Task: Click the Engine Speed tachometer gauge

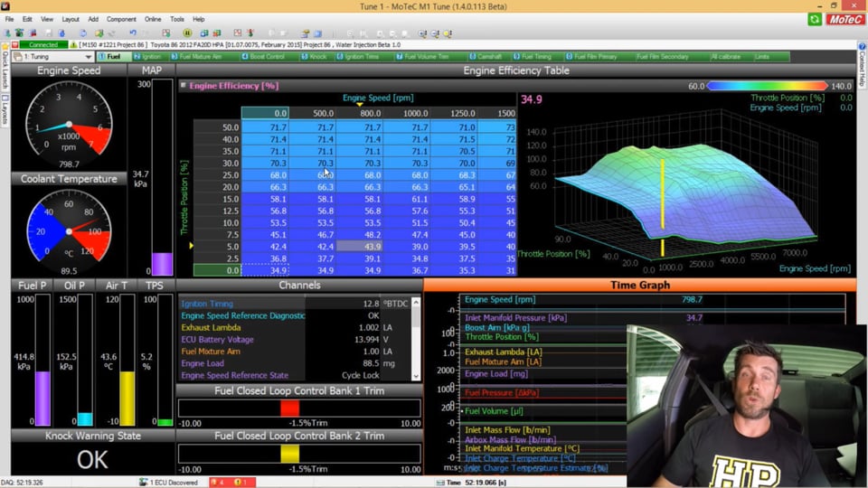Action: (70, 123)
